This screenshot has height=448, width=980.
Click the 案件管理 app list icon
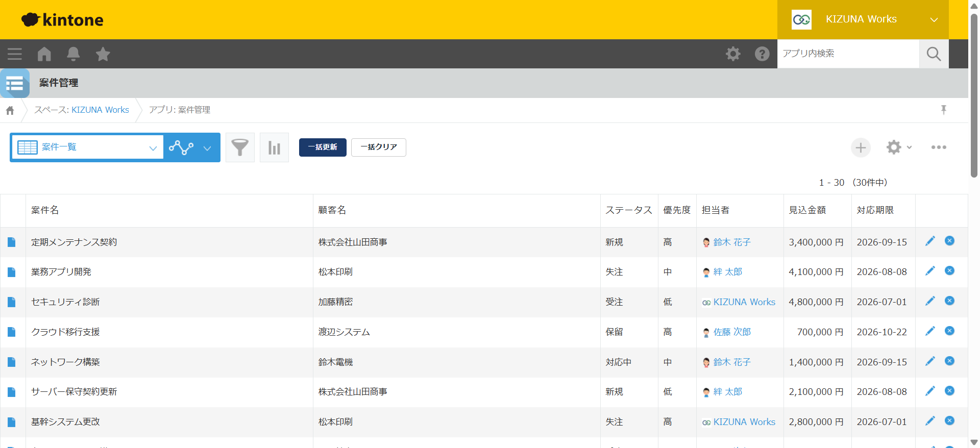tap(15, 83)
